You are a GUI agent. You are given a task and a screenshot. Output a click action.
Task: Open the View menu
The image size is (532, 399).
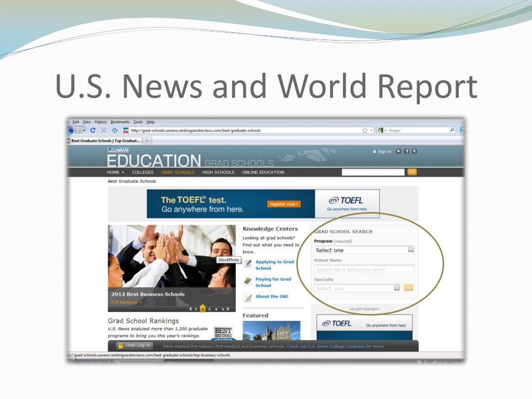pos(87,122)
